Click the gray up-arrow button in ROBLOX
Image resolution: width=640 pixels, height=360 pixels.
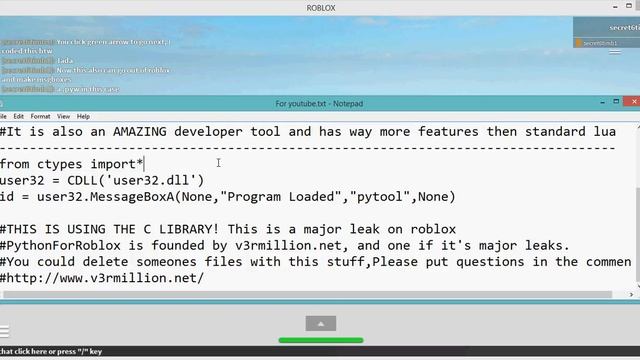pyautogui.click(x=321, y=323)
